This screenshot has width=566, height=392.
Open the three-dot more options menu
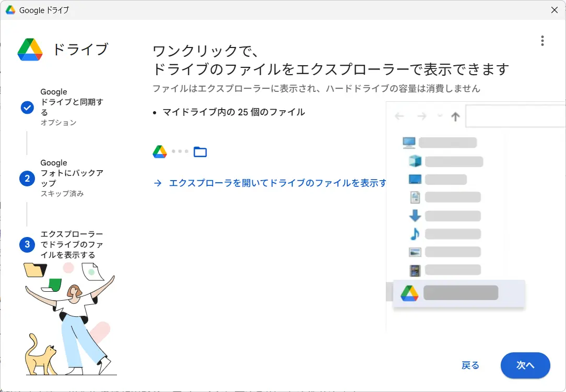pyautogui.click(x=543, y=41)
